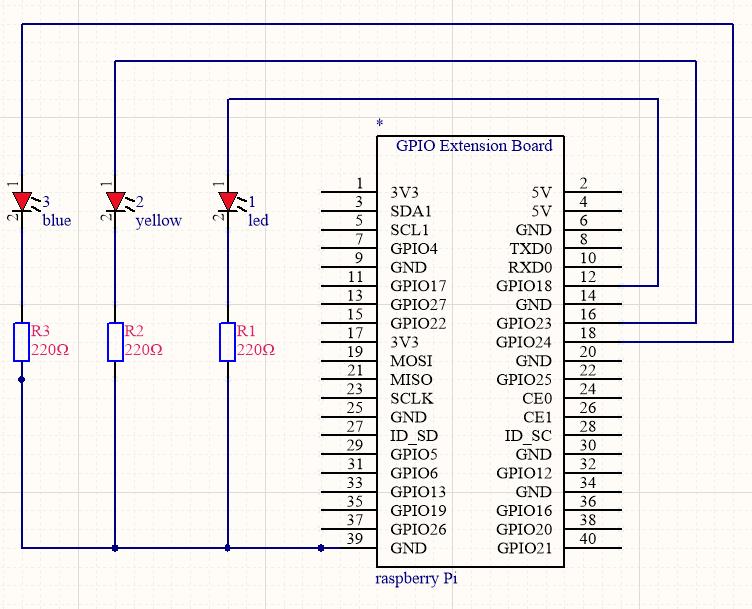Select the 'raspberry Pi' label
Image resolution: width=752 pixels, height=609 pixels.
[x=416, y=579]
